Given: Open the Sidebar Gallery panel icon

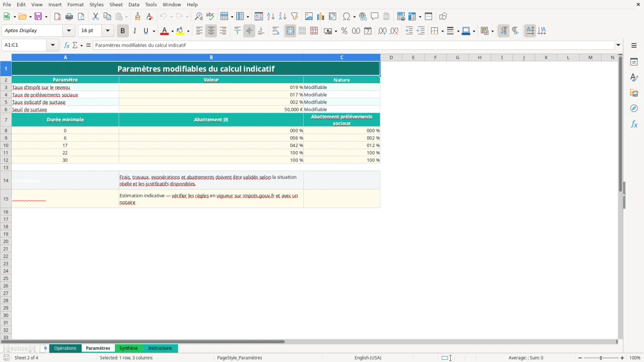Looking at the screenshot, I should pos(634,93).
